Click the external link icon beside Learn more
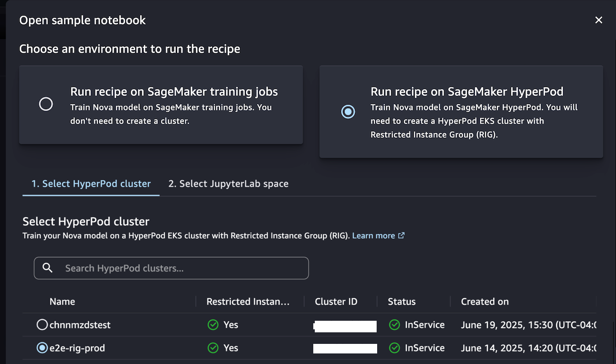 click(401, 235)
